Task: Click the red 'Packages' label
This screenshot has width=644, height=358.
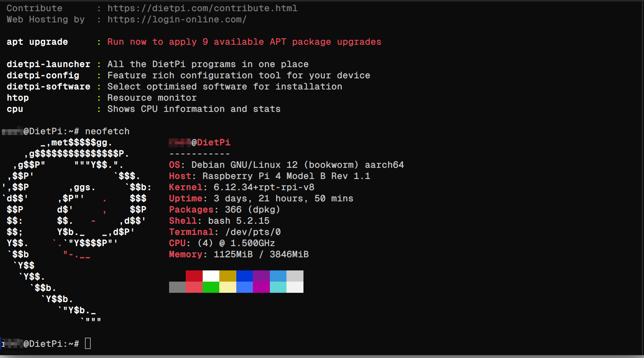Action: (x=191, y=209)
